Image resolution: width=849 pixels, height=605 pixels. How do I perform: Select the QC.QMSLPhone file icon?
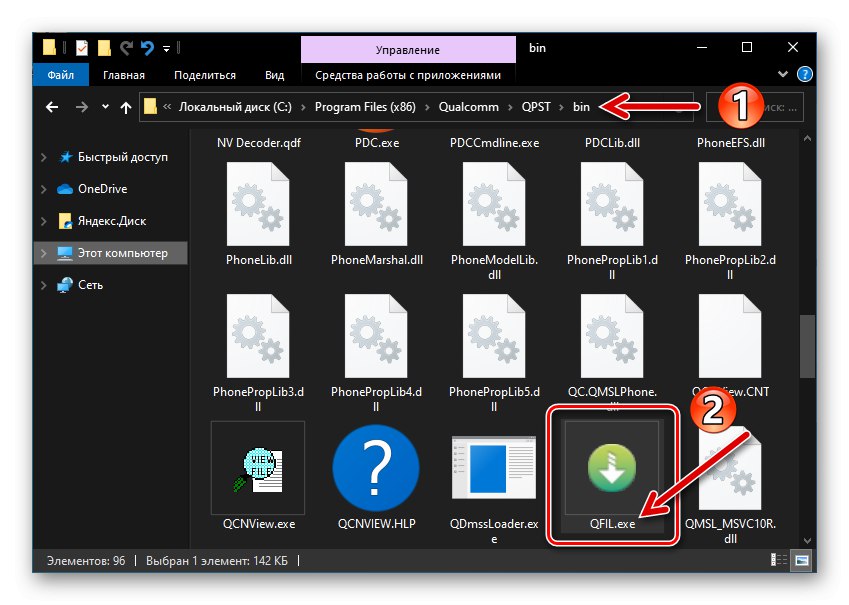tap(612, 336)
